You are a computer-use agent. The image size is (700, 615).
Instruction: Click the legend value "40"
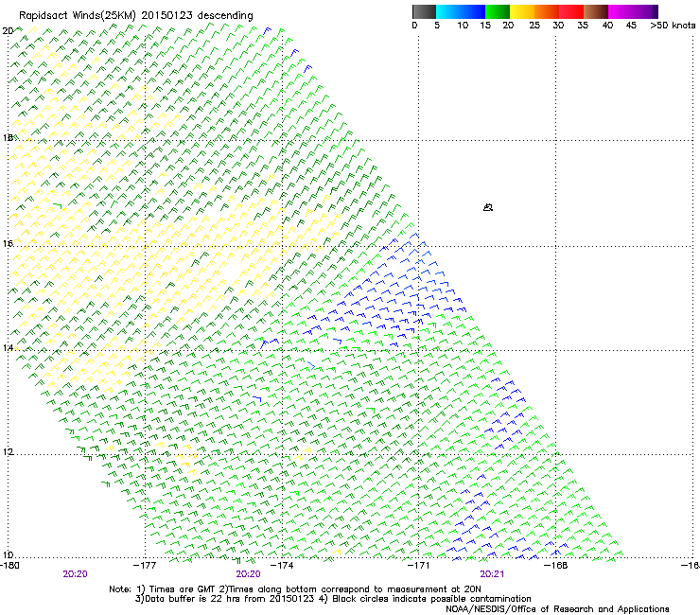pos(607,26)
